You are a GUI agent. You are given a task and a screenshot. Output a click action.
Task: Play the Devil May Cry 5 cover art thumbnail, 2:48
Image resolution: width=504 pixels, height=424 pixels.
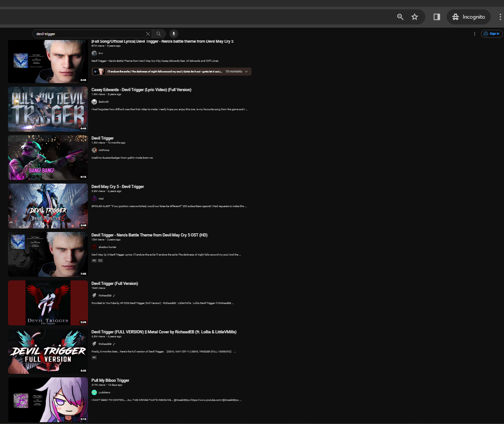(48, 206)
